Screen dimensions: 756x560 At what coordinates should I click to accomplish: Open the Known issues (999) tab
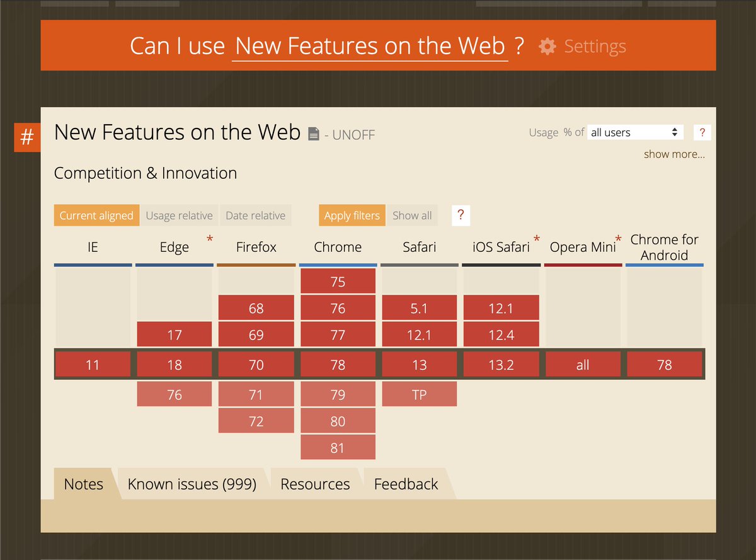tap(192, 484)
